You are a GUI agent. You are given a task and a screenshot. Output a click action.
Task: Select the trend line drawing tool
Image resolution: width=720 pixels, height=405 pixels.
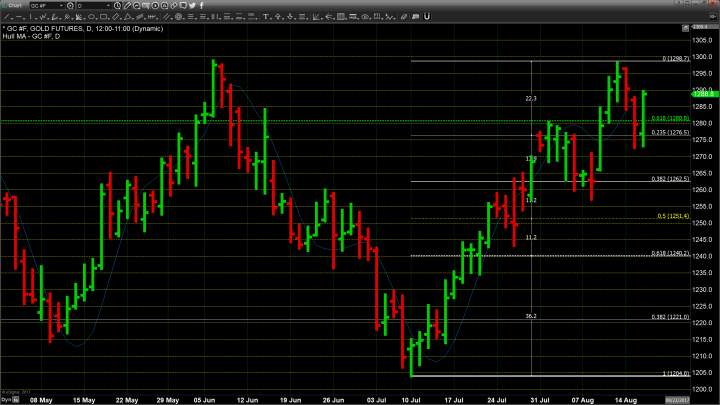[5, 17]
